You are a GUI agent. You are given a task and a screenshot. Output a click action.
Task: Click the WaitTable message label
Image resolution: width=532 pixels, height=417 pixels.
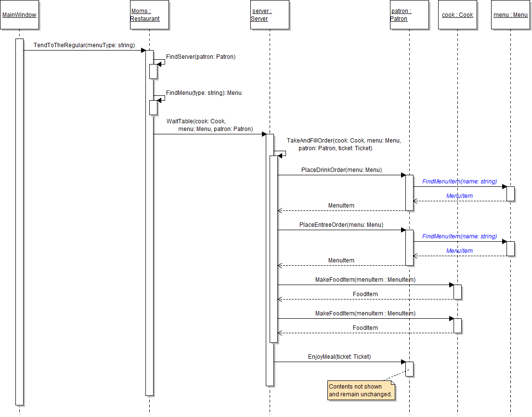[209, 125]
